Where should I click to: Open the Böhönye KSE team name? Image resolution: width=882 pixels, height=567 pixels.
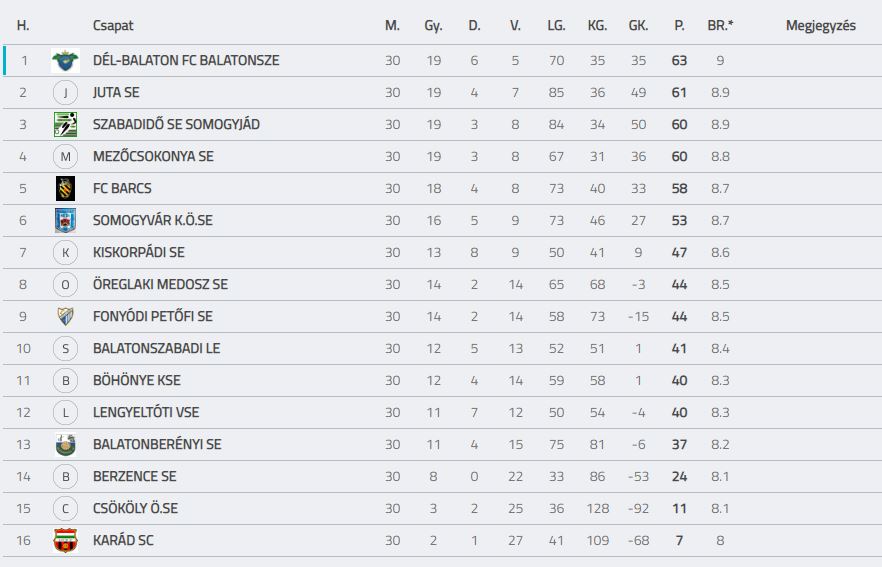tap(137, 380)
